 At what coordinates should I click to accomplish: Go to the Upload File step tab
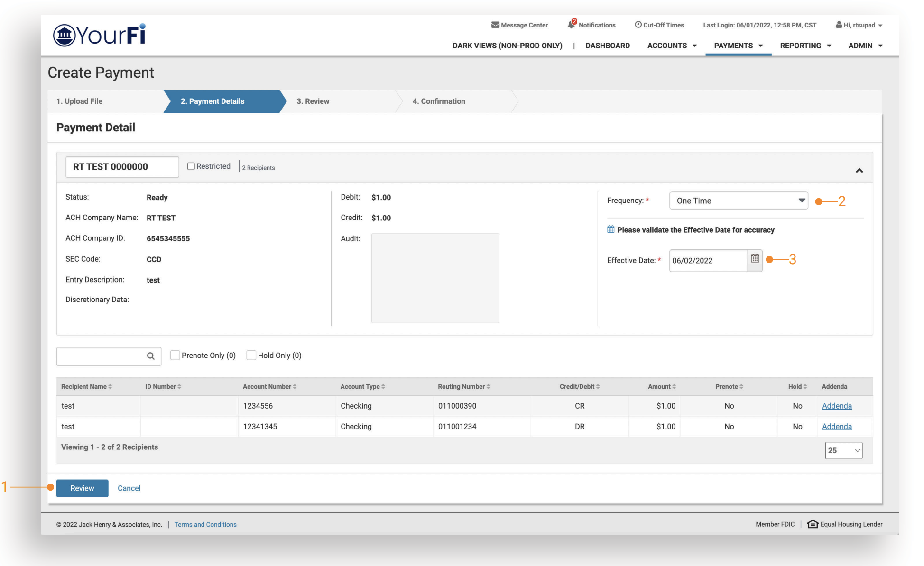pos(79,101)
